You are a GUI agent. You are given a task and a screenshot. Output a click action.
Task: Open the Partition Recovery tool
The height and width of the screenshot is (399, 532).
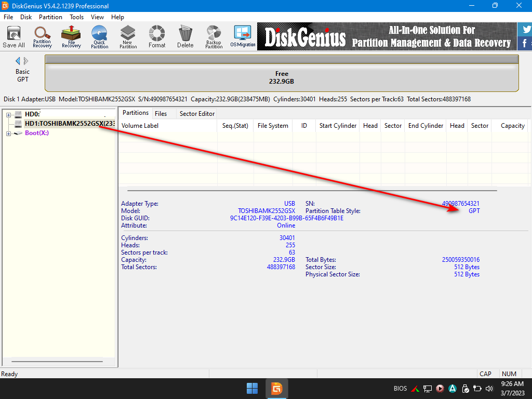coord(43,37)
